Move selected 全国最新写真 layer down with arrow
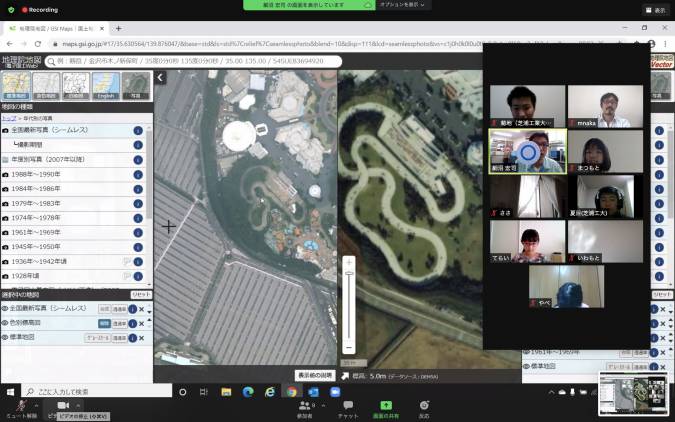The image size is (675, 422). click(149, 311)
